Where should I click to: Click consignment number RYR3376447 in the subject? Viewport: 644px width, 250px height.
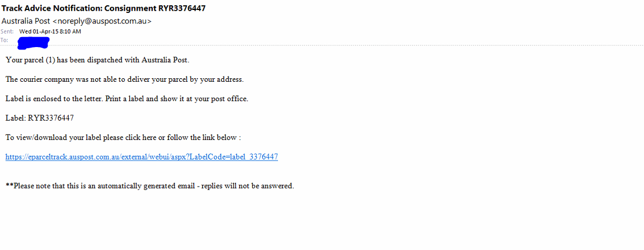pos(180,8)
